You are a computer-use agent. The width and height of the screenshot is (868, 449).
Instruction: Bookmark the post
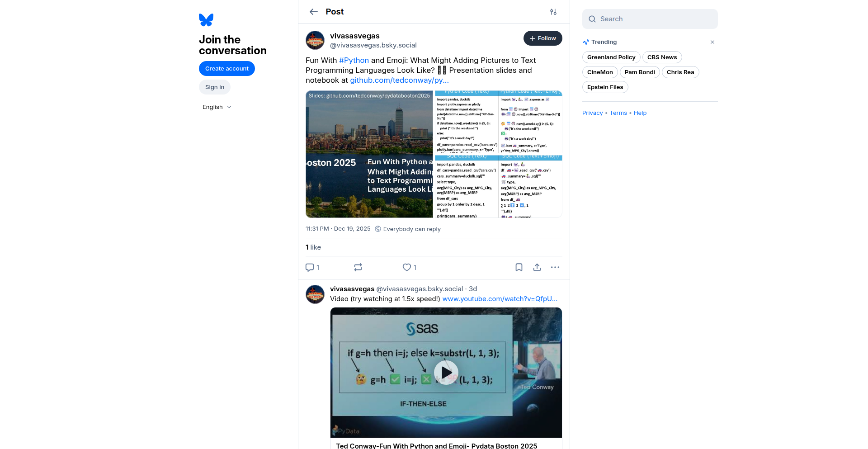point(519,267)
